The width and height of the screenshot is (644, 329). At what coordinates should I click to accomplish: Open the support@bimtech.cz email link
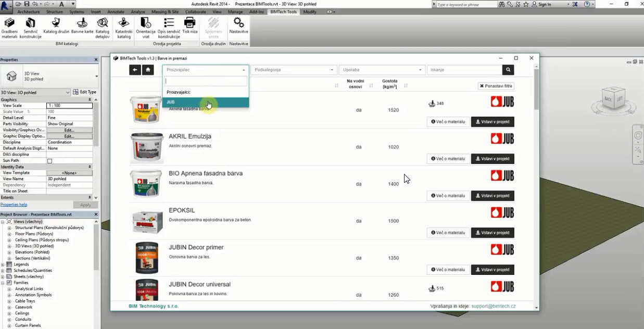click(x=494, y=306)
